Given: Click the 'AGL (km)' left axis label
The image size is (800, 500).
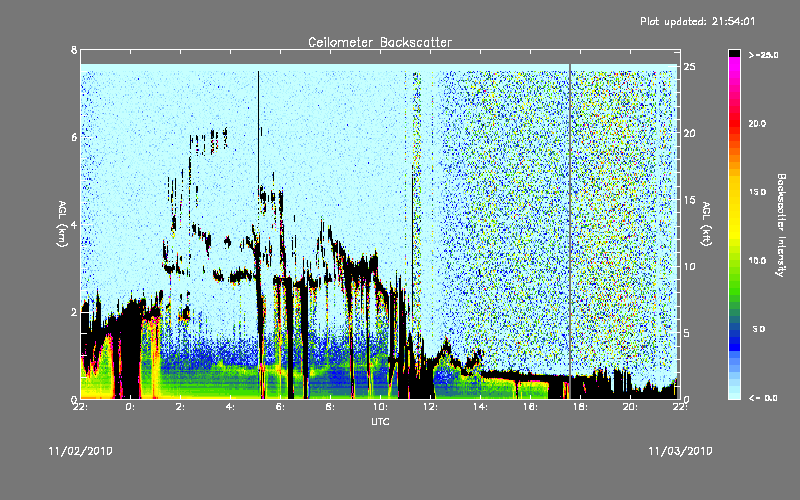Looking at the screenshot, I should (62, 224).
